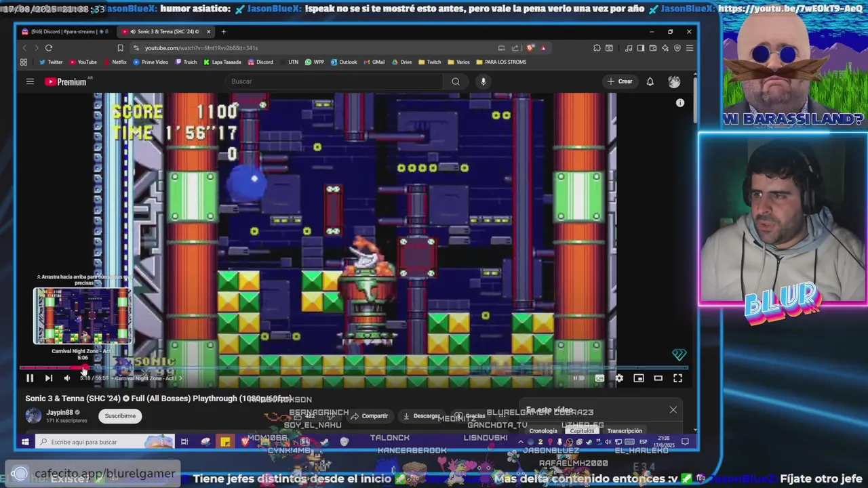This screenshot has width=868, height=488.
Task: Open the chapter title in the player controls
Action: click(148, 378)
